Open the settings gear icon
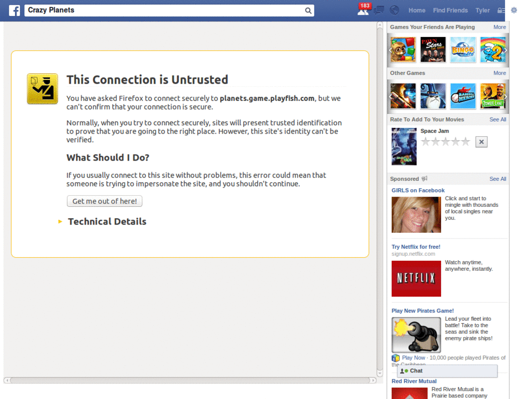The image size is (532, 399). 514,10
